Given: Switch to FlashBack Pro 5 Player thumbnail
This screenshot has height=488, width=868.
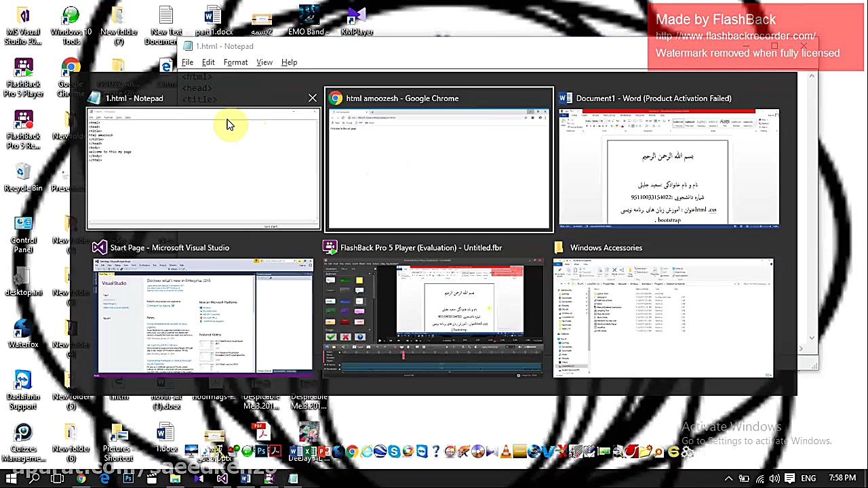Looking at the screenshot, I should (x=433, y=317).
